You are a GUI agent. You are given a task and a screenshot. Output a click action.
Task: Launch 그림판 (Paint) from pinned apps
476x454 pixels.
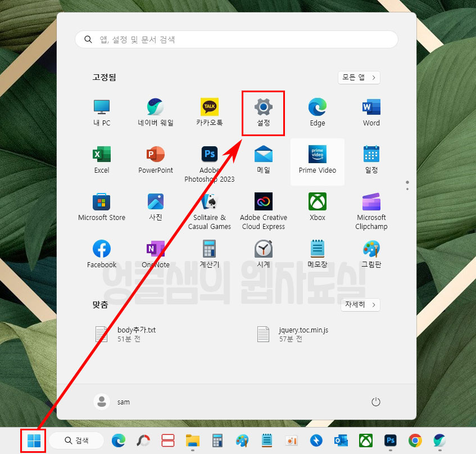[x=371, y=254]
